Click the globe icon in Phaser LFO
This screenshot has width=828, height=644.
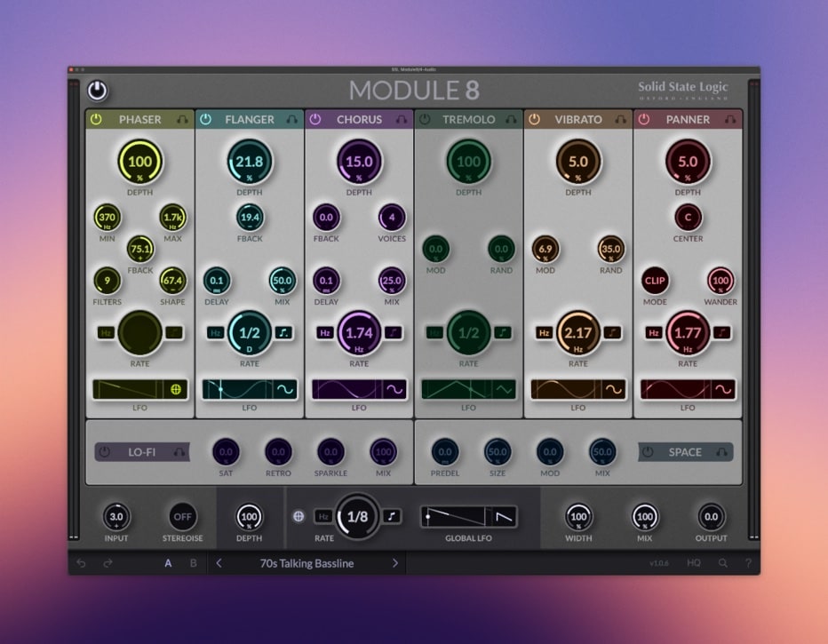(176, 389)
